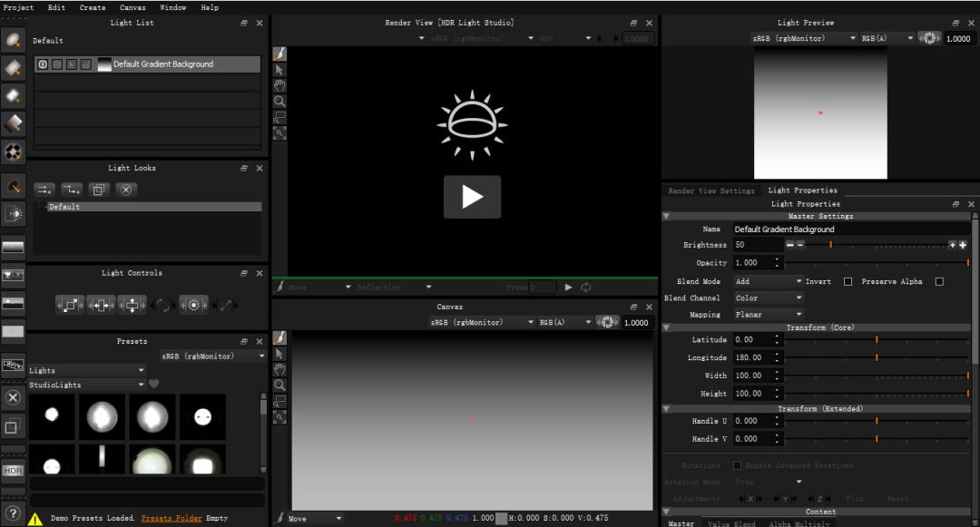Toggle visibility of Default Gradient Background light
The height and width of the screenshot is (527, 980).
click(x=42, y=63)
